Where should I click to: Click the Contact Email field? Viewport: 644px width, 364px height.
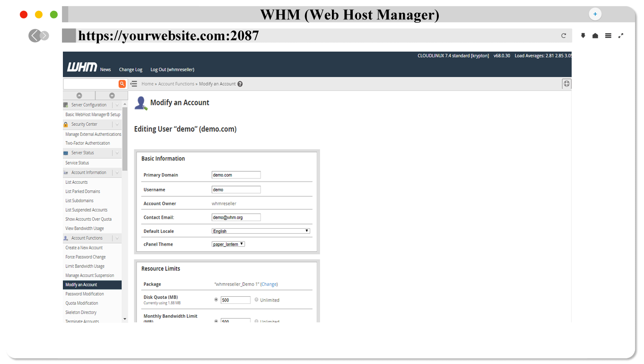click(236, 217)
